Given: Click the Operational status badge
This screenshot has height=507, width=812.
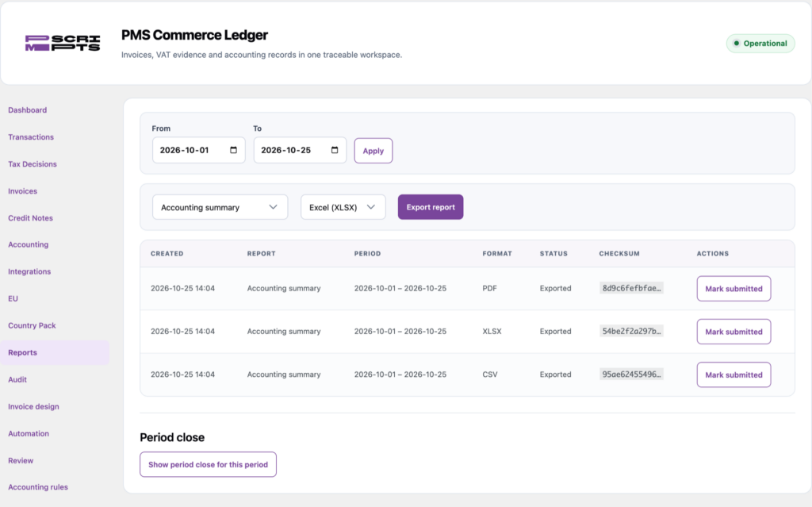Looking at the screenshot, I should pyautogui.click(x=760, y=44).
